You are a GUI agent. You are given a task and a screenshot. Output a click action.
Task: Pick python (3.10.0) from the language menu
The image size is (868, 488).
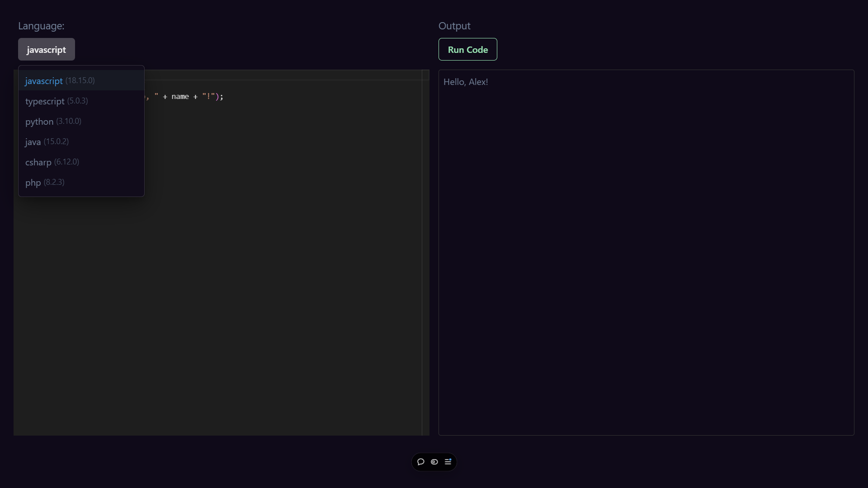point(81,121)
